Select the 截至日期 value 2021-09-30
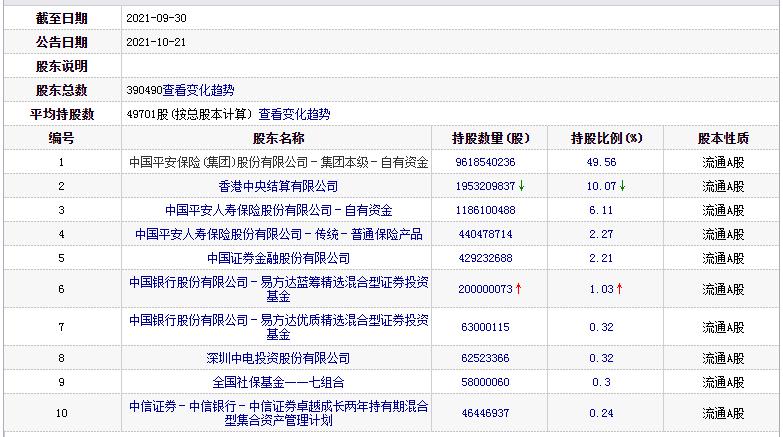 pos(156,18)
